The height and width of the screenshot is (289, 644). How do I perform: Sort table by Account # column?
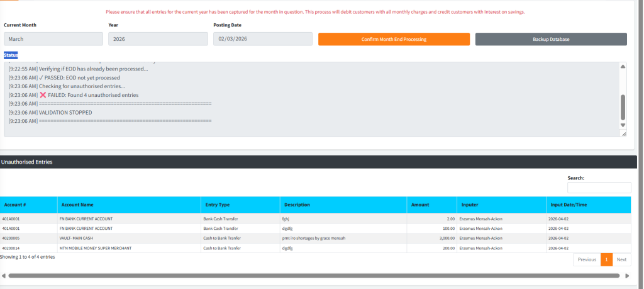point(29,205)
